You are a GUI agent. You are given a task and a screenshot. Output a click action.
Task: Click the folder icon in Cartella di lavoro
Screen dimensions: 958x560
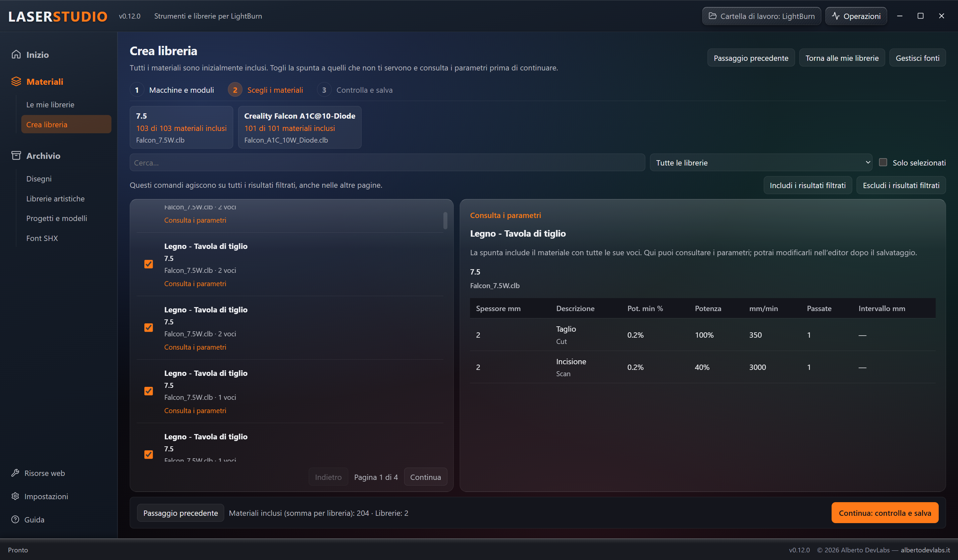[713, 16]
